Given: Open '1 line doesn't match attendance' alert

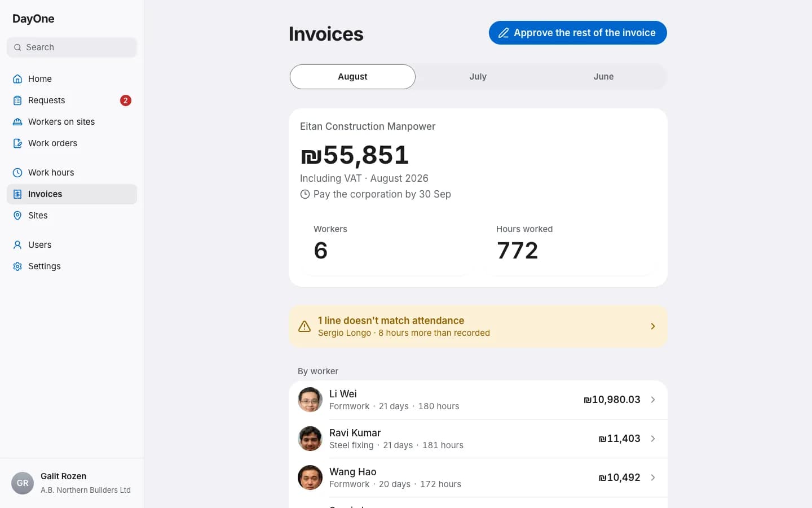Looking at the screenshot, I should click(x=478, y=326).
